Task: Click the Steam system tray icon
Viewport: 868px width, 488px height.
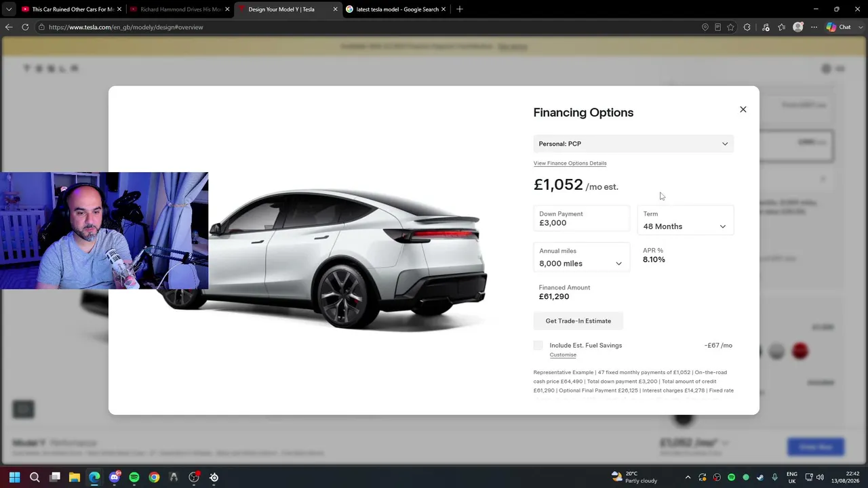Action: click(760, 477)
